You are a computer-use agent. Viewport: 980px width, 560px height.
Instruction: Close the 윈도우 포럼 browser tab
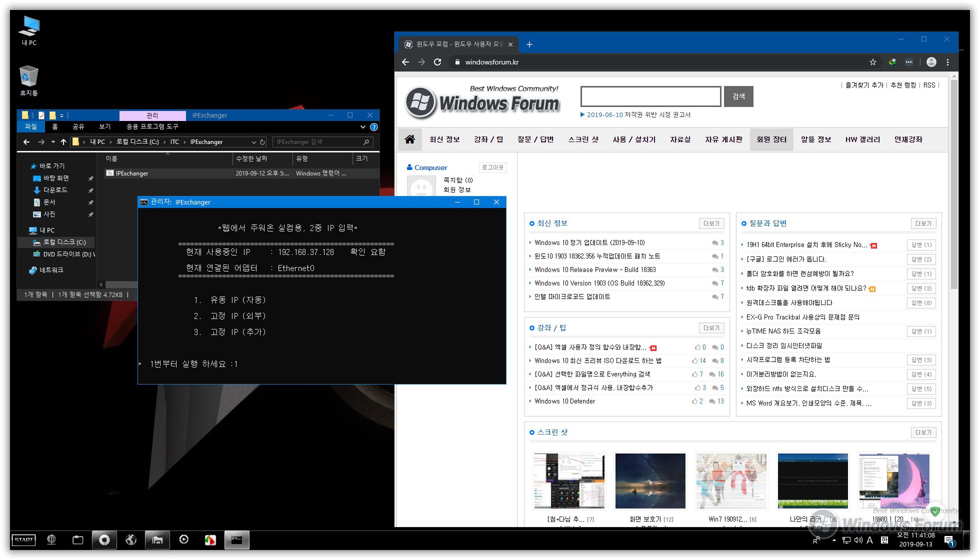pyautogui.click(x=510, y=44)
